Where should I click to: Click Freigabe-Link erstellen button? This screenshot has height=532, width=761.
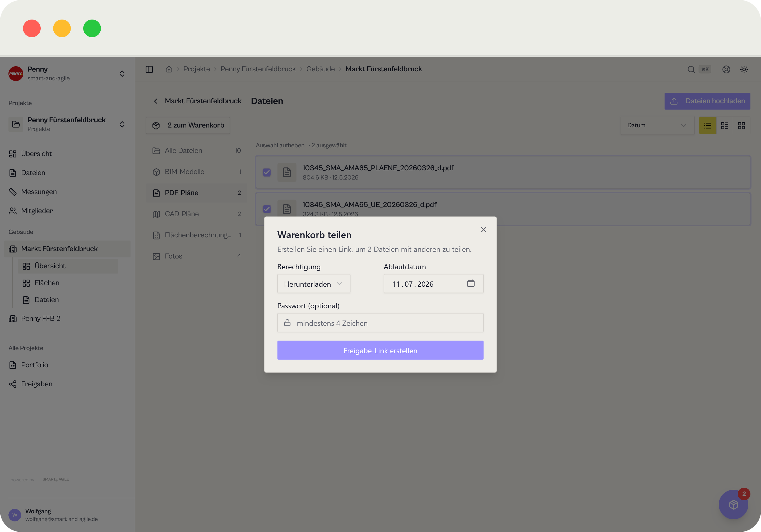[x=380, y=350]
